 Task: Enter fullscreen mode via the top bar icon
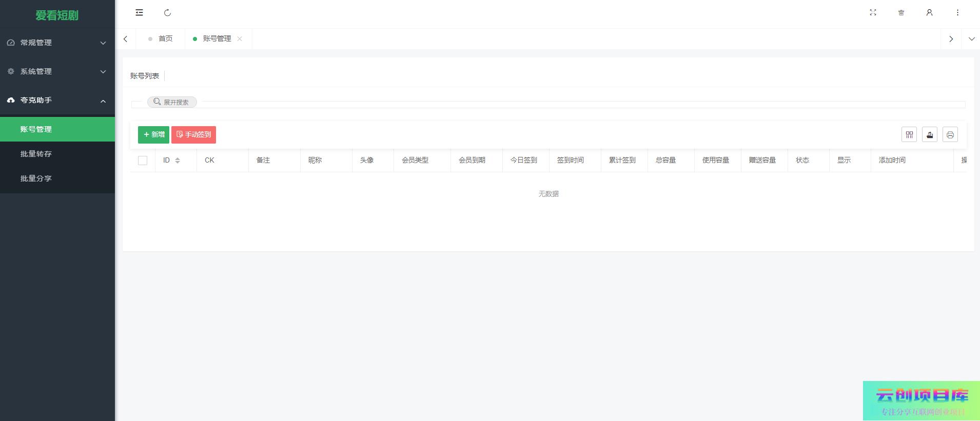(x=873, y=13)
